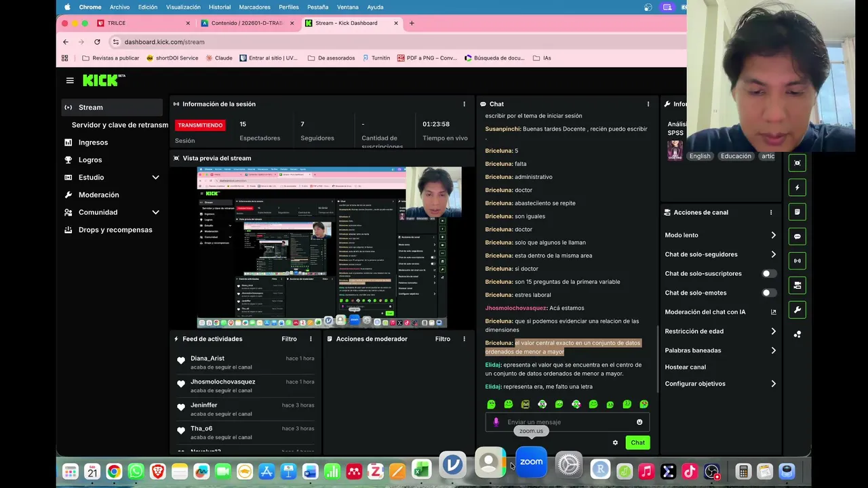Open the hamburger menu beside Kick logo

click(70, 80)
